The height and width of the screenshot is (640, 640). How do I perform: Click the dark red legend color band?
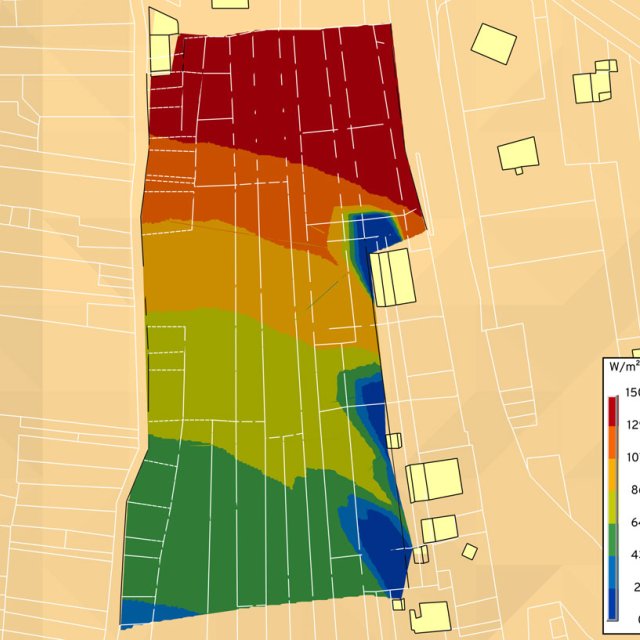point(612,411)
